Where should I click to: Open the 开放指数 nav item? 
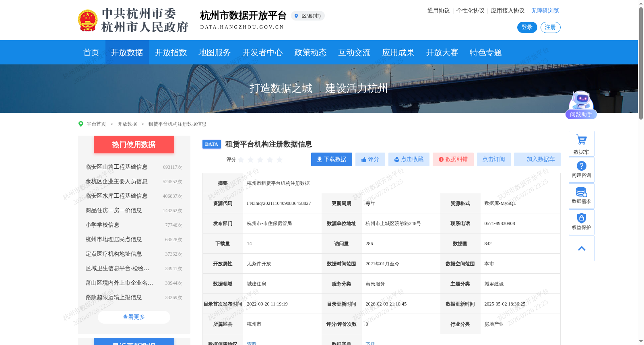click(x=171, y=52)
